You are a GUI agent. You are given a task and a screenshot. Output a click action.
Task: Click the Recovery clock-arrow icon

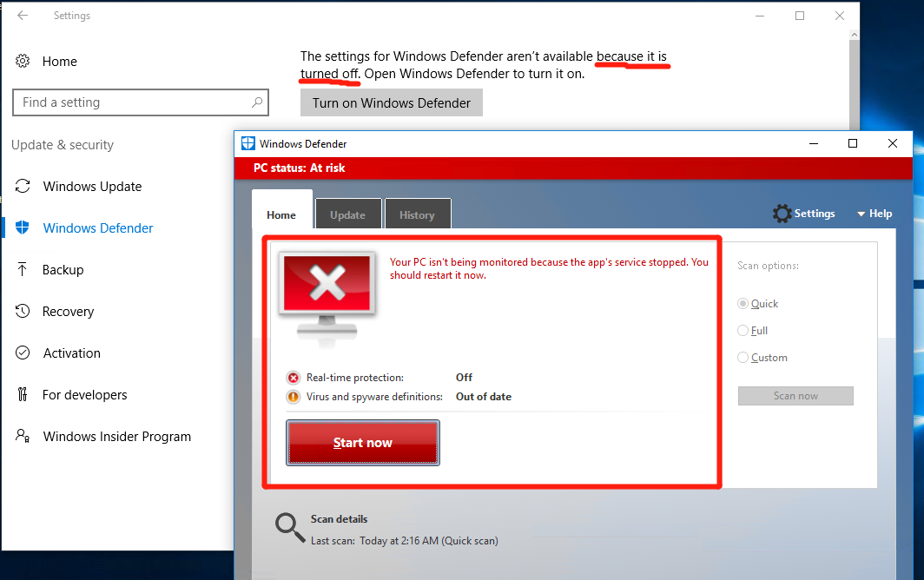point(23,311)
